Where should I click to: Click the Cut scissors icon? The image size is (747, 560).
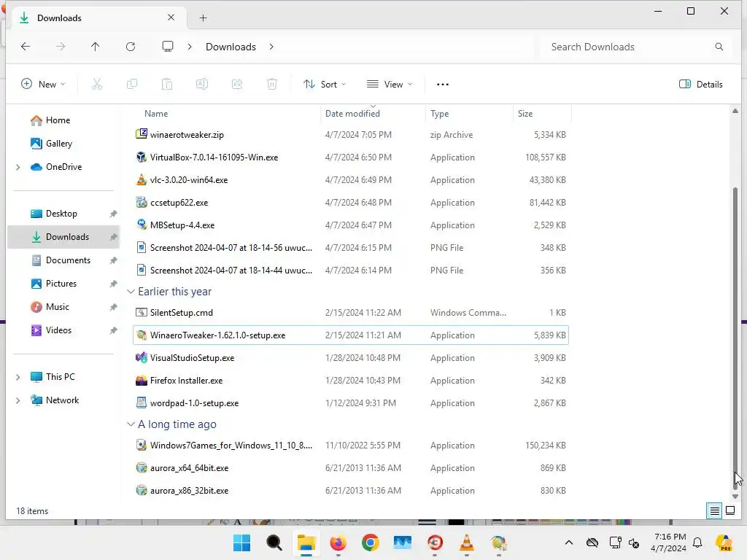pos(97,85)
